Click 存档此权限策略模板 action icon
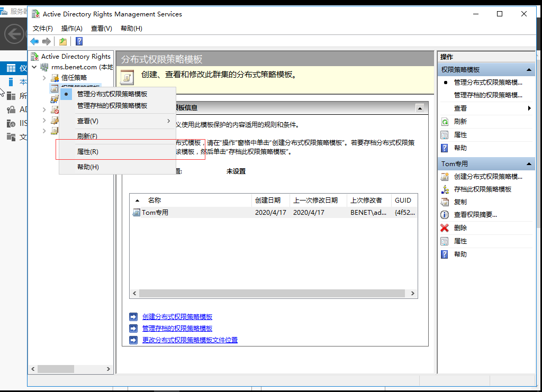542x392 pixels. click(445, 189)
